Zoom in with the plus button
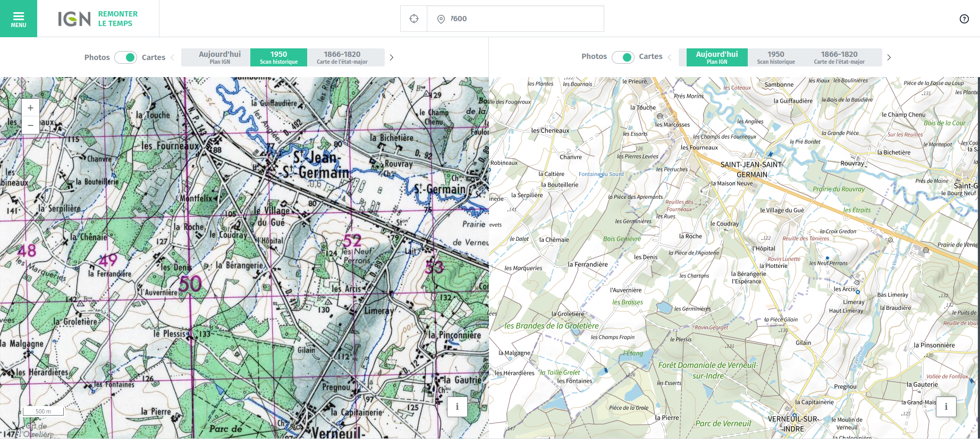This screenshot has width=980, height=439. point(30,108)
